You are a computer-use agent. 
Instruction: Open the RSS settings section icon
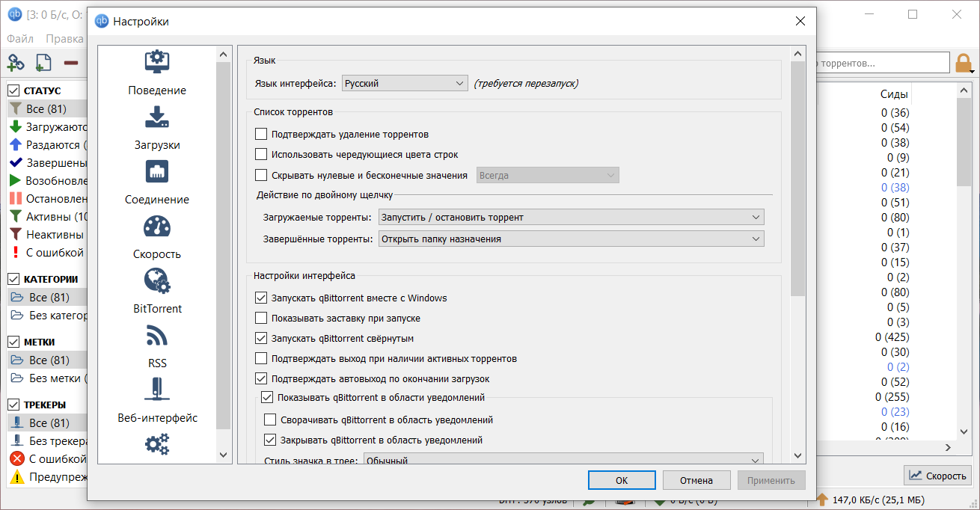coord(157,337)
